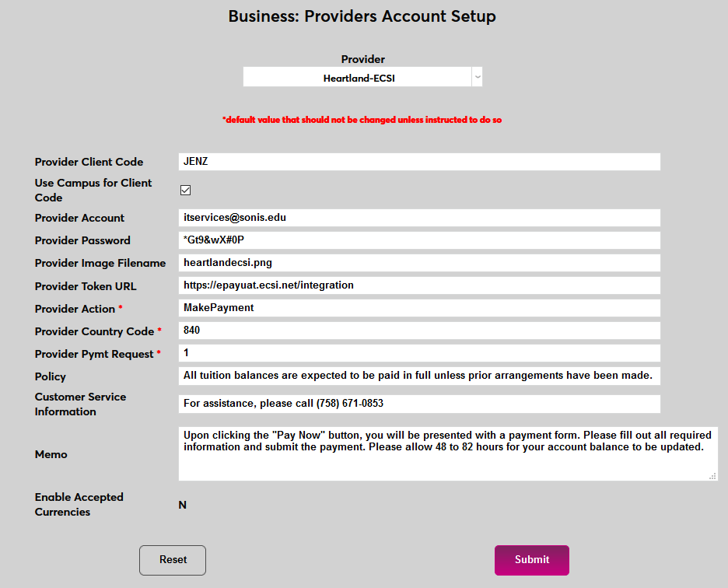Click the Use Campus for Client Code label

(93, 190)
